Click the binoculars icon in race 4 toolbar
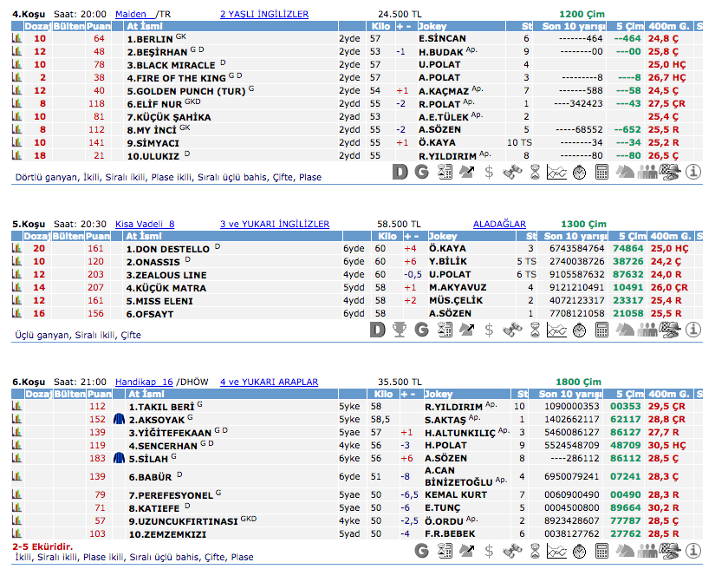The image size is (728, 582). pos(512,172)
